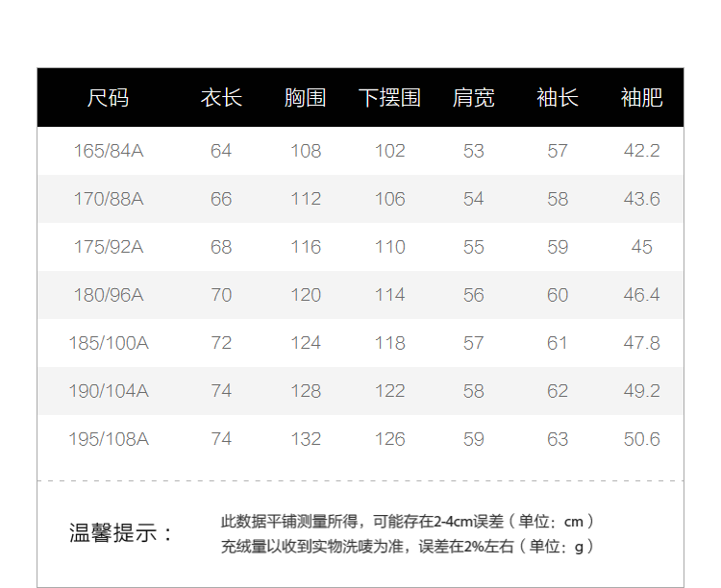The image size is (721, 588).
Task: Click the 下摆围 value 118
Action: click(389, 343)
